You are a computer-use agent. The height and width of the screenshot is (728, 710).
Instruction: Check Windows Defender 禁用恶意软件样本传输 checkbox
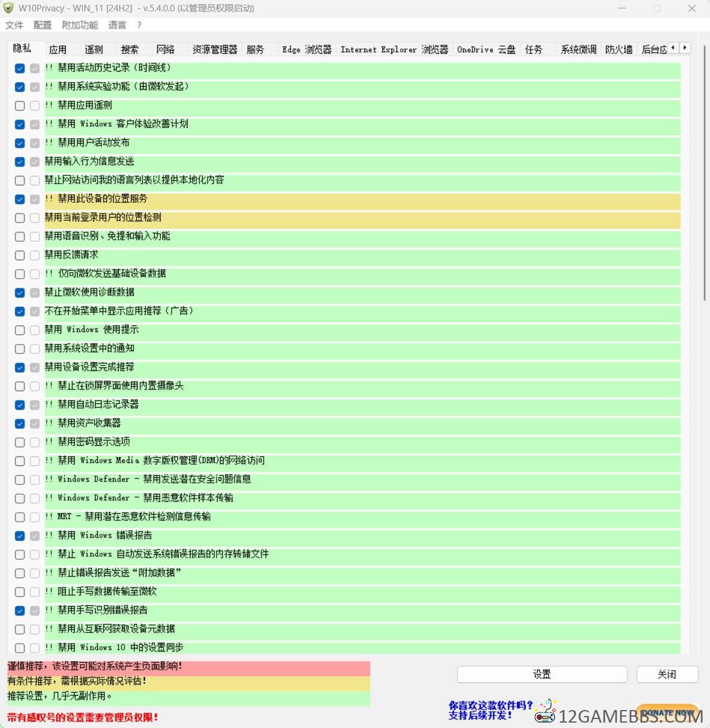pos(20,498)
